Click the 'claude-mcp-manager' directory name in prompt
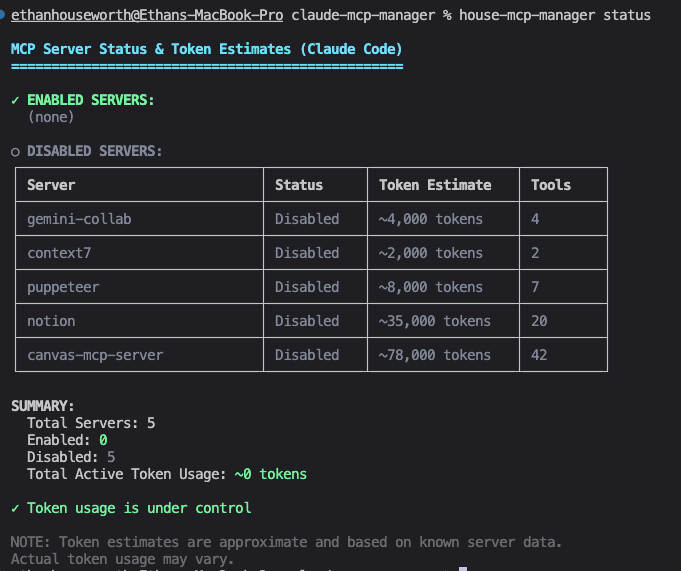The width and height of the screenshot is (681, 571). coord(363,15)
